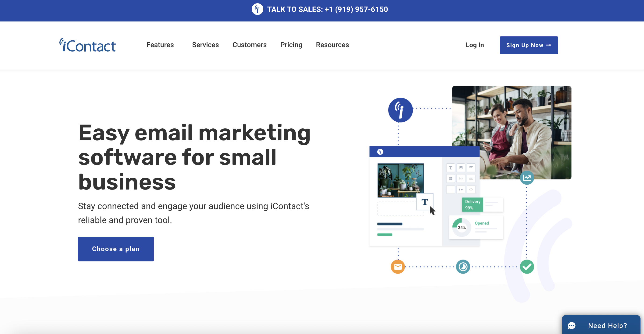Select the image block icon in the editor grid

pos(461,168)
